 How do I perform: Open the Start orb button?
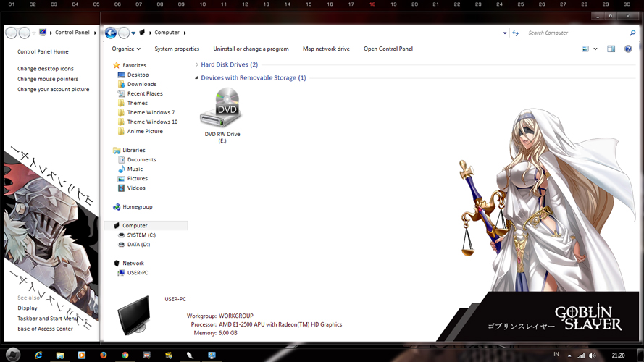(13, 355)
